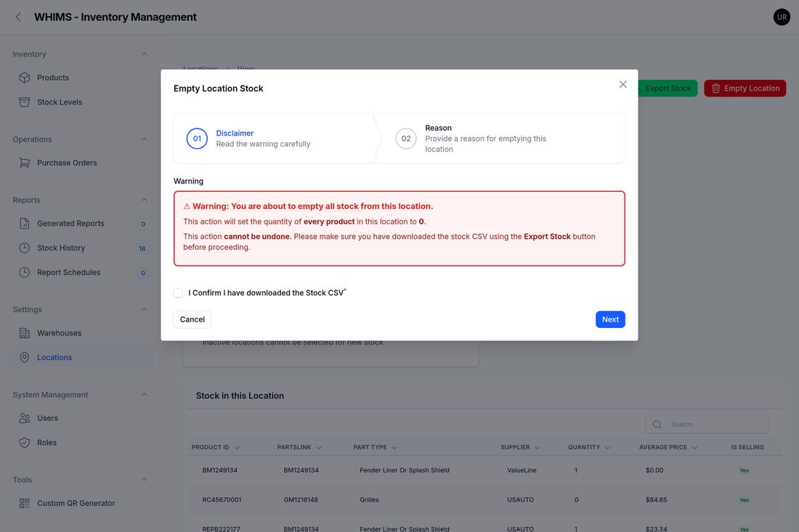
Task: Click product ID RC45670001 in table
Action: (222, 499)
